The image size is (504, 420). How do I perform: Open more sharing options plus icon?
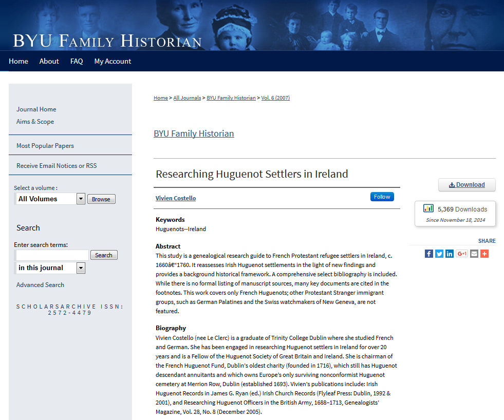(x=484, y=254)
